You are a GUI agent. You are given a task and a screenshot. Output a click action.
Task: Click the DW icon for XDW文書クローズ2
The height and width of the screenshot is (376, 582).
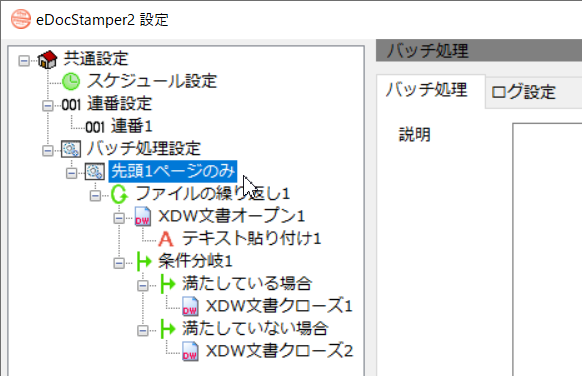click(x=190, y=352)
